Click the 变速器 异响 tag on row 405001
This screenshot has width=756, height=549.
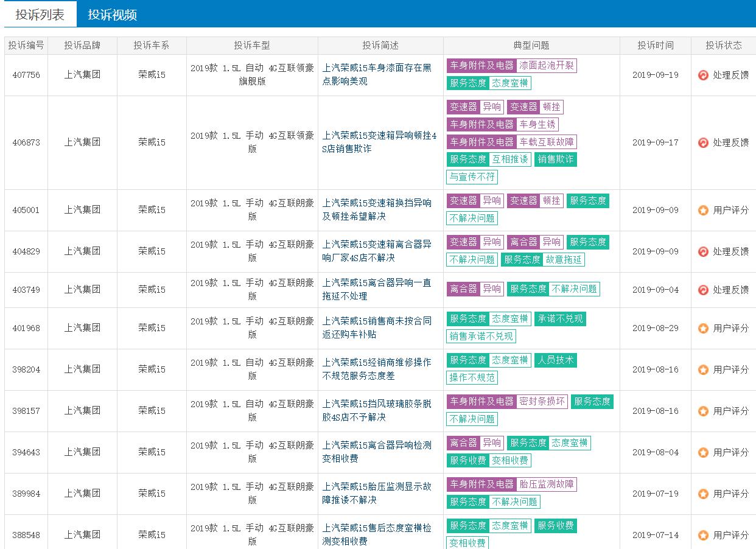tap(474, 201)
